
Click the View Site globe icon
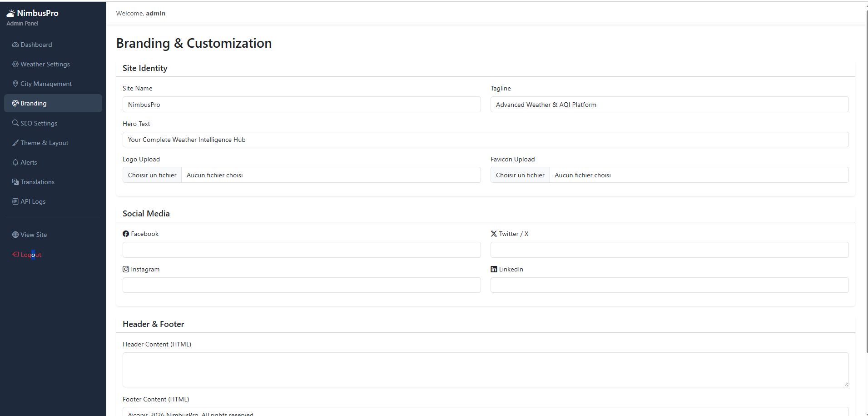[x=15, y=235]
